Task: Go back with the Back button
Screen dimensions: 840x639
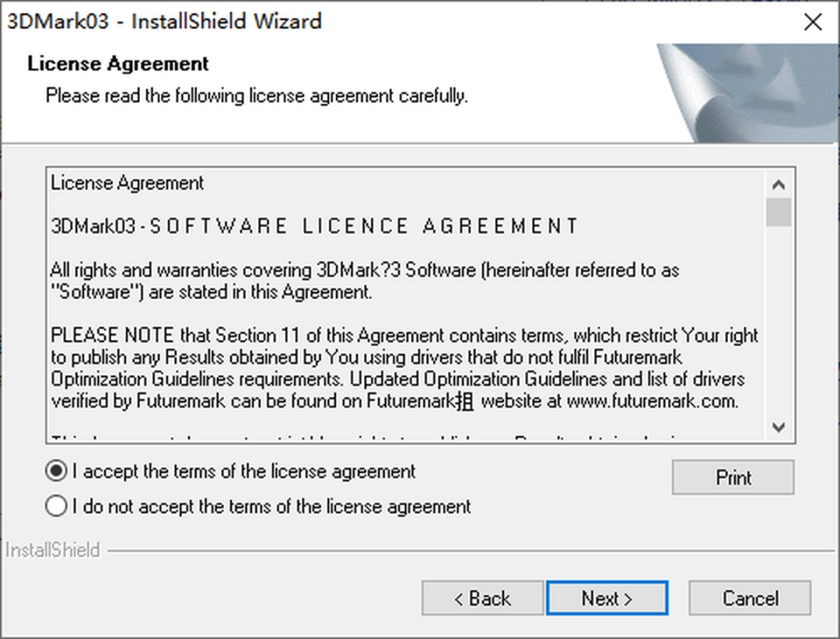Action: point(482,599)
